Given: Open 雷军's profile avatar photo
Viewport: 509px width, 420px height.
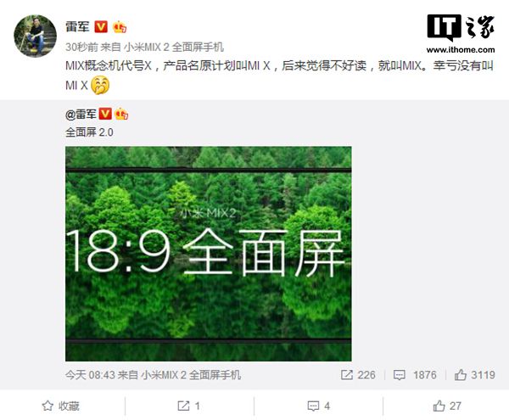Looking at the screenshot, I should pos(35,36).
